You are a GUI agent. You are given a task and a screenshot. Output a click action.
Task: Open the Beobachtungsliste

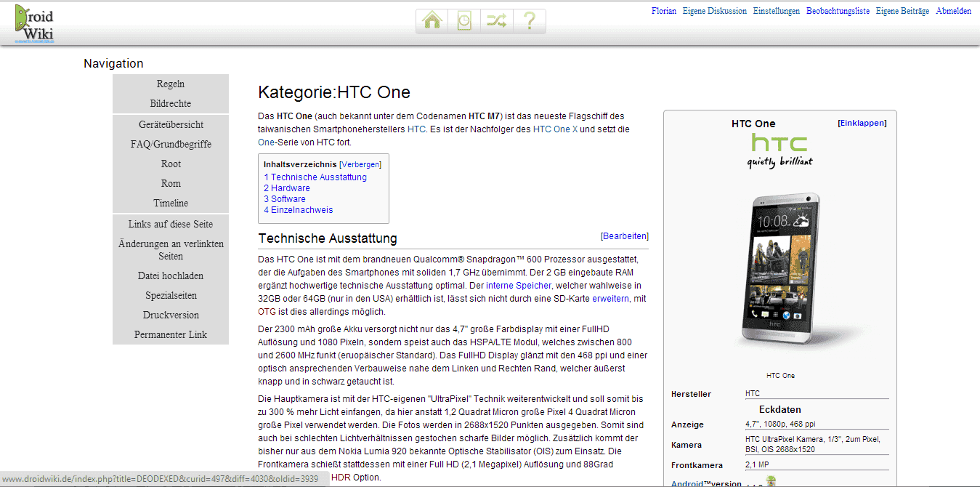(838, 11)
